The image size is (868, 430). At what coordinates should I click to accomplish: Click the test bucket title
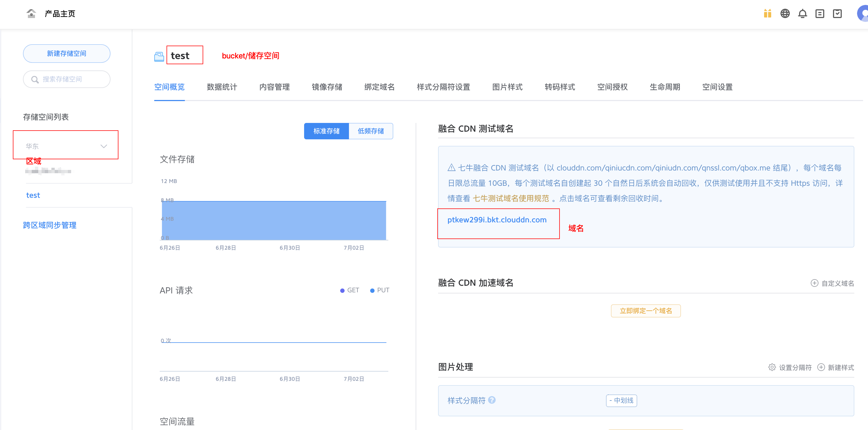click(x=180, y=56)
